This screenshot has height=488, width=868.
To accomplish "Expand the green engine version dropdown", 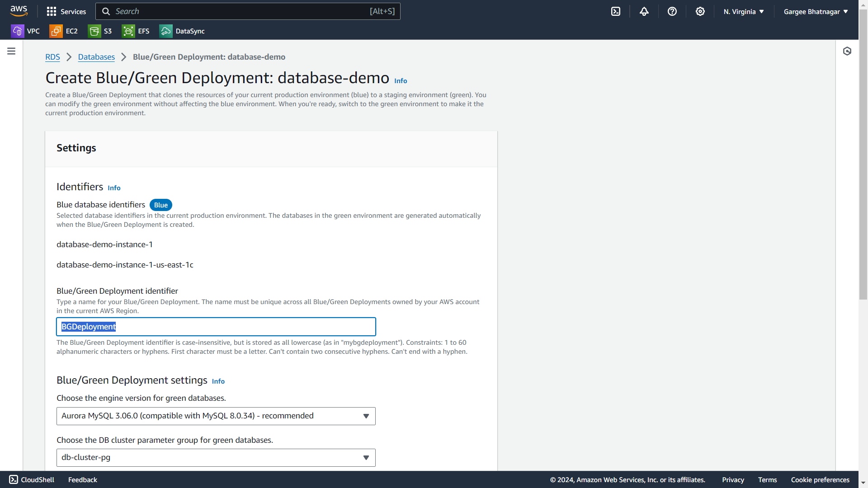I will point(216,416).
